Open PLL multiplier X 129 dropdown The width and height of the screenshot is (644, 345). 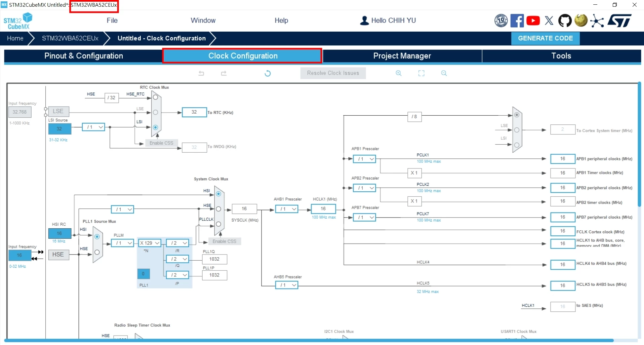tap(150, 243)
